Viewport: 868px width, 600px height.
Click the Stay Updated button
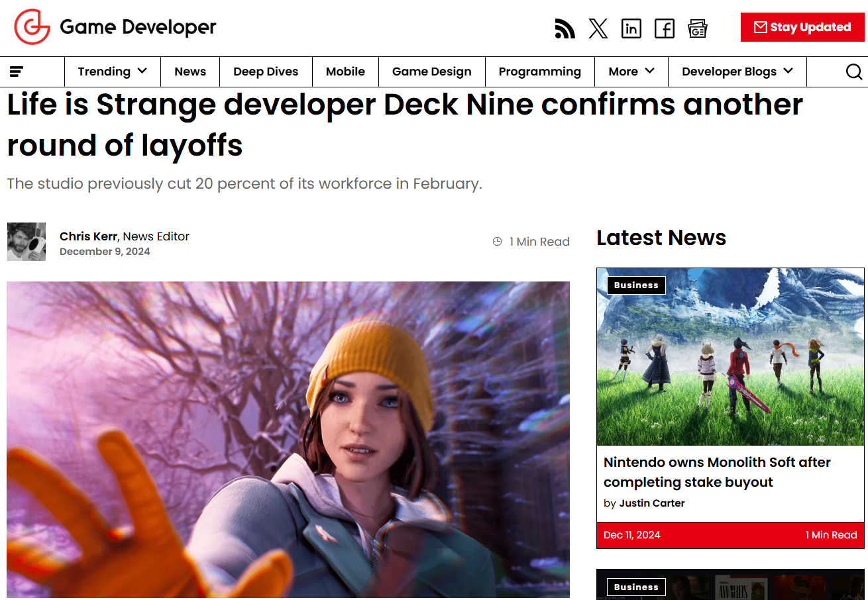point(802,27)
